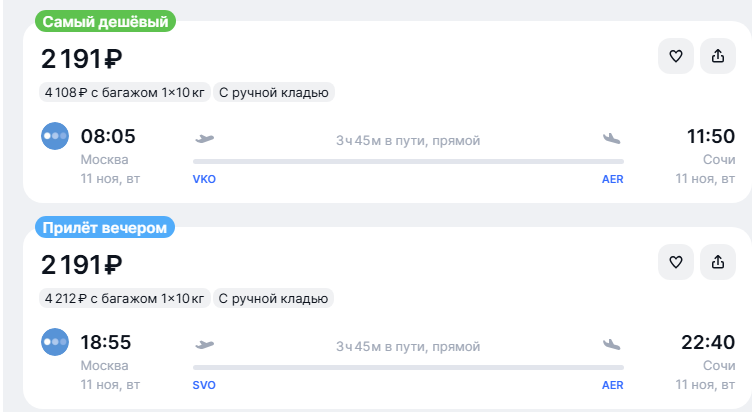Open the 2191₽ ticket departing at 08:05
Screen dimensions: 752x412
click(x=388, y=112)
